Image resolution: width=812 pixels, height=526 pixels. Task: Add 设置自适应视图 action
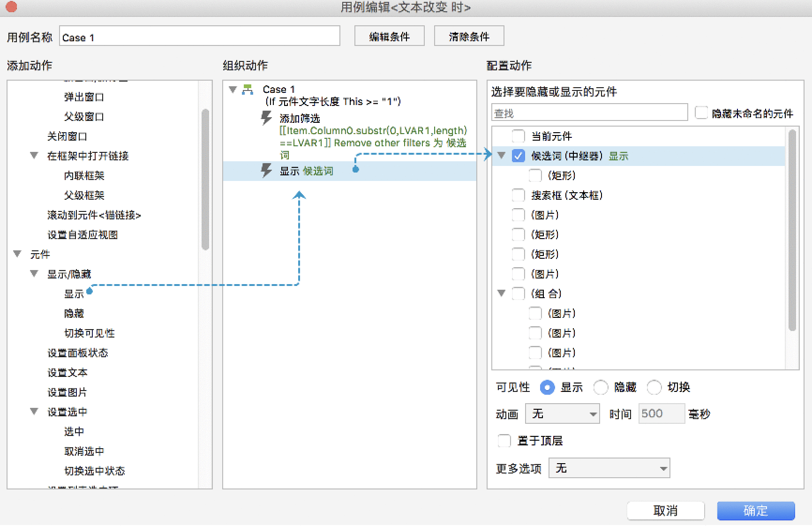82,235
